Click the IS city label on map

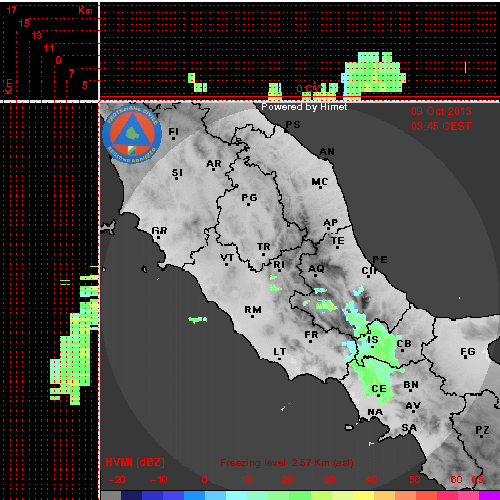click(x=373, y=340)
